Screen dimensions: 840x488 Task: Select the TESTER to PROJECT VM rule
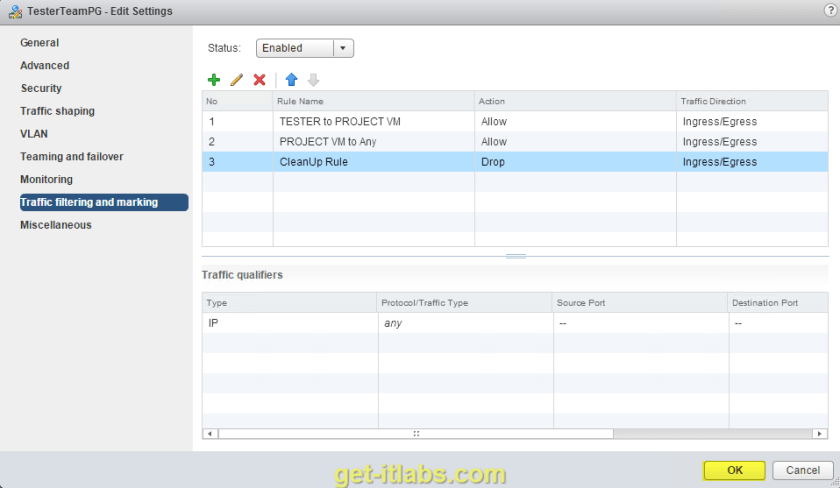point(340,122)
